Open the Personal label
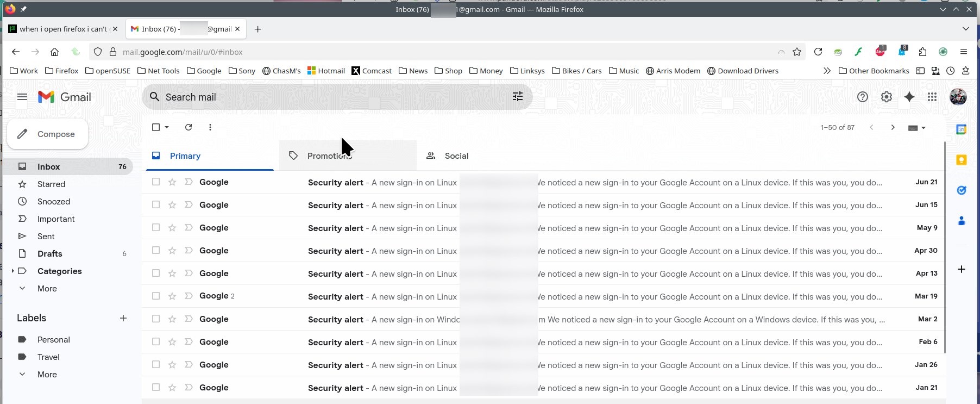This screenshot has width=980, height=404. tap(68, 339)
